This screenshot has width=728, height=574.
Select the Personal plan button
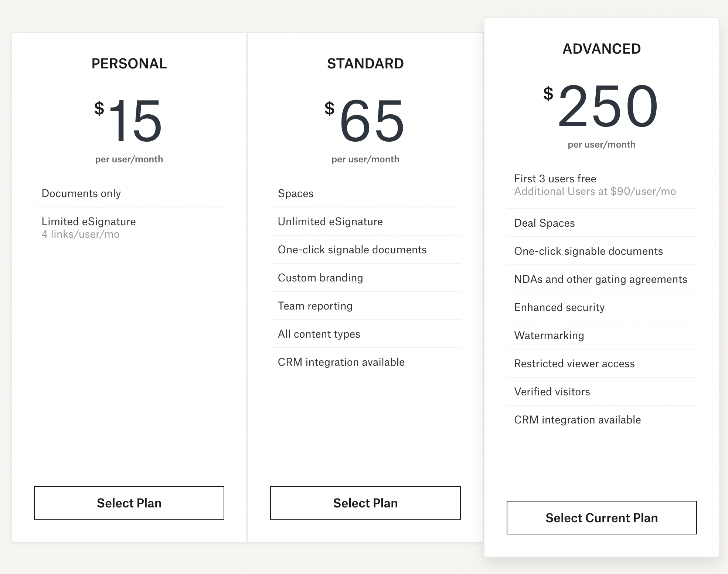(129, 503)
